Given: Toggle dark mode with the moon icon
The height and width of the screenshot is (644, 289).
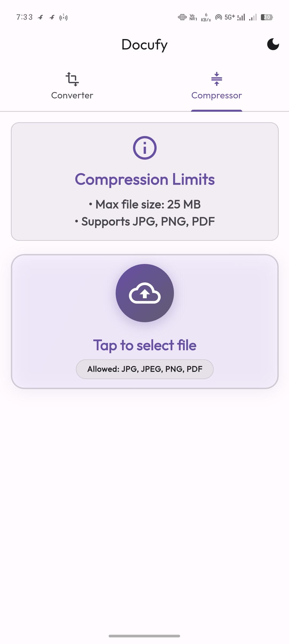Looking at the screenshot, I should (x=273, y=44).
